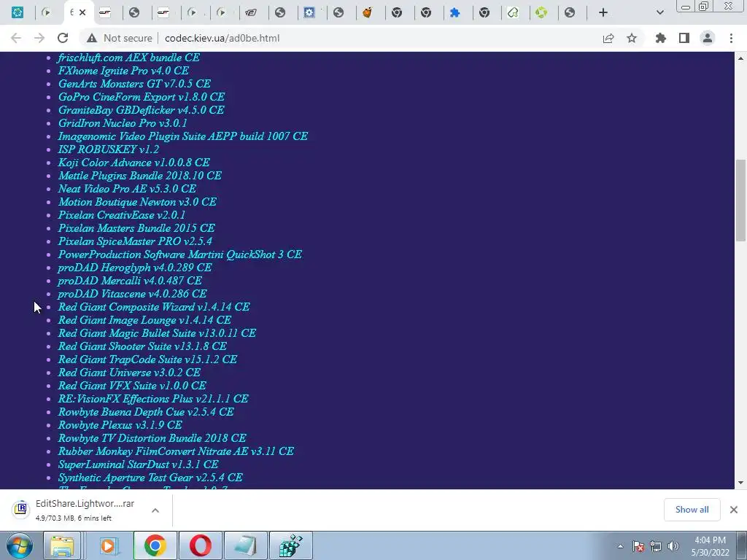Open proDAD Mercalli v4.0.487 CE link
The image size is (747, 560).
coord(130,281)
